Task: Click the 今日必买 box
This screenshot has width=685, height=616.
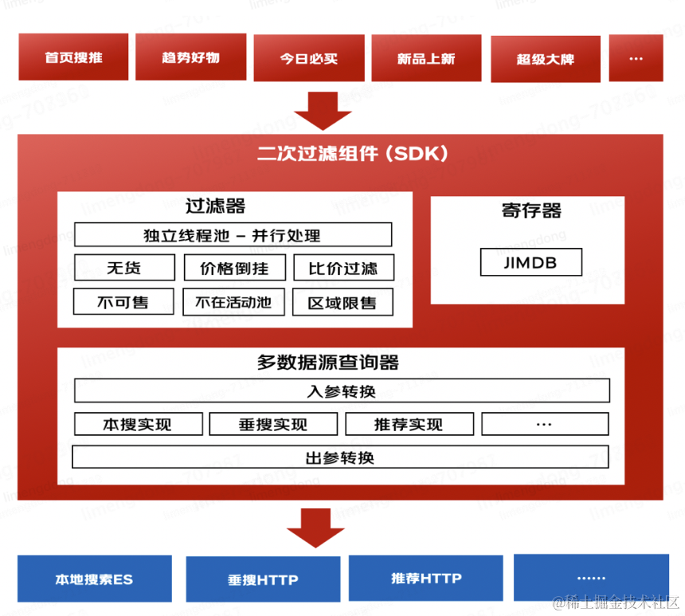Action: click(309, 58)
